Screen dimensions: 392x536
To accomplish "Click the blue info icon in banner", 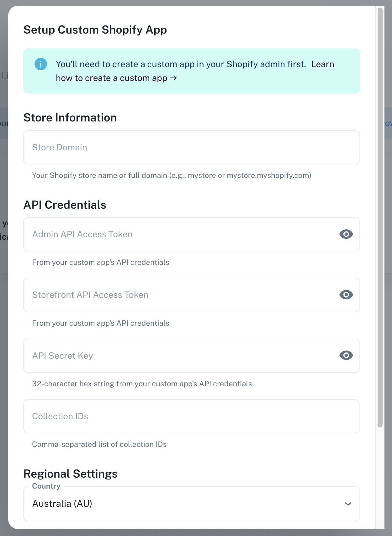I will point(41,64).
